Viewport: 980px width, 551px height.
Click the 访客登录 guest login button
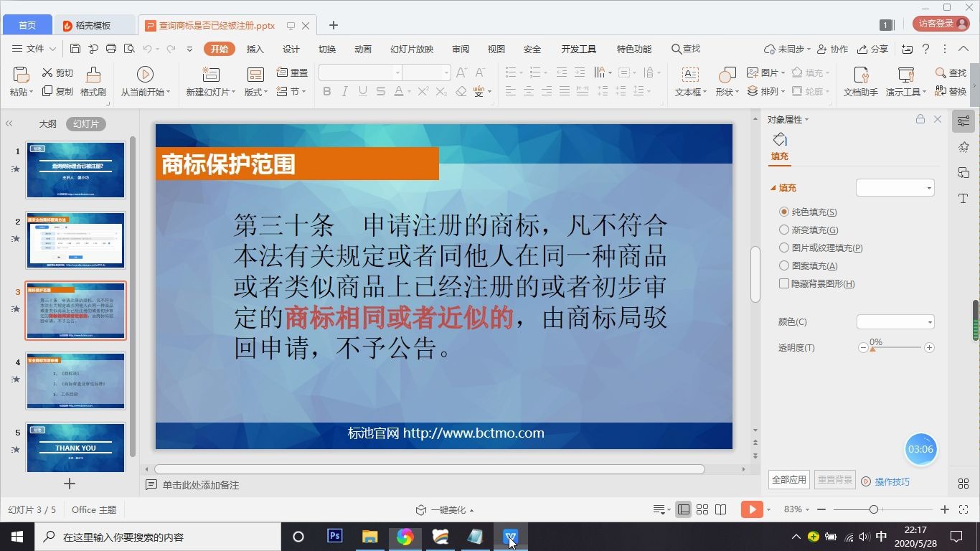pos(941,24)
